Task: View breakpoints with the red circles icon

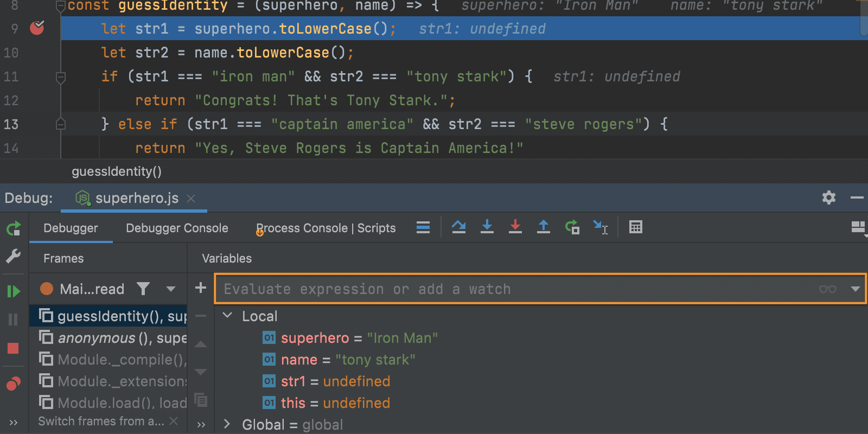Action: [x=14, y=384]
